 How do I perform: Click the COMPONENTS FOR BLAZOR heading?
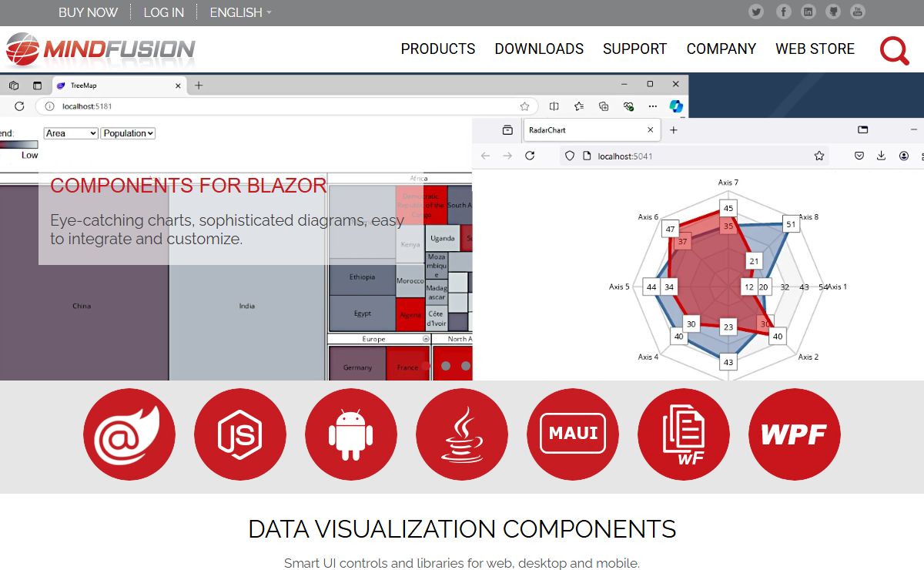189,186
